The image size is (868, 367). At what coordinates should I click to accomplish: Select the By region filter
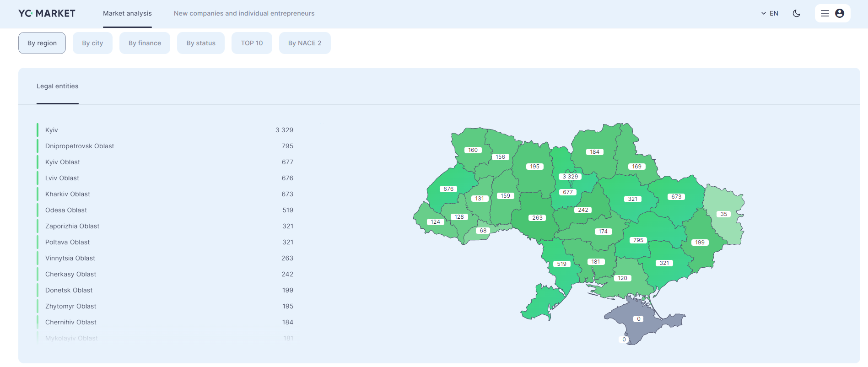click(x=42, y=43)
